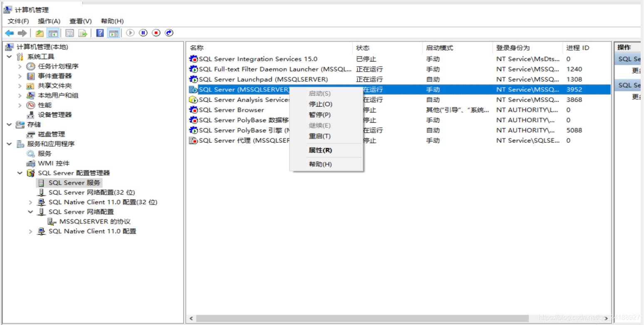Click the SQL Full-text Filter Daemon Launcher icon
This screenshot has height=325, width=644.
click(x=193, y=69)
